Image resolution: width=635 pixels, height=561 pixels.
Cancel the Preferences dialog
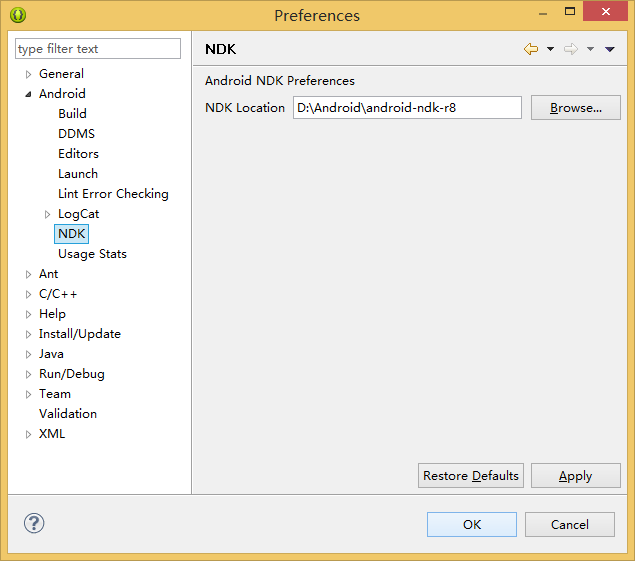570,525
